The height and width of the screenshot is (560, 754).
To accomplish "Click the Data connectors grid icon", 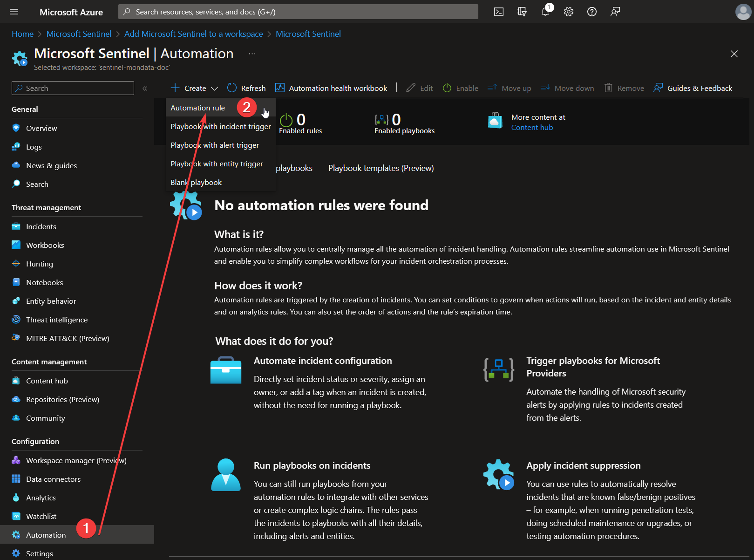I will tap(16, 479).
